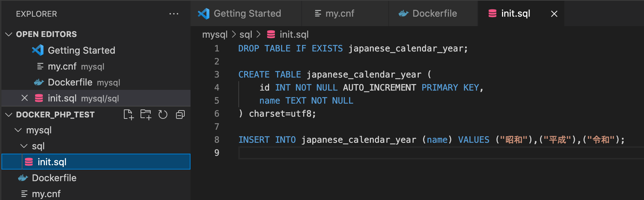Select the mysql folder in file tree
This screenshot has width=644, height=200.
point(96,130)
